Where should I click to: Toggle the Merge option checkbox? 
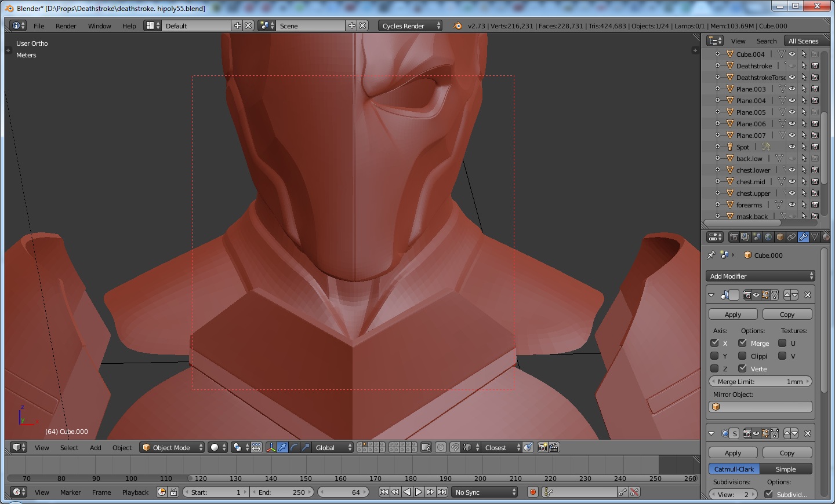click(x=742, y=343)
